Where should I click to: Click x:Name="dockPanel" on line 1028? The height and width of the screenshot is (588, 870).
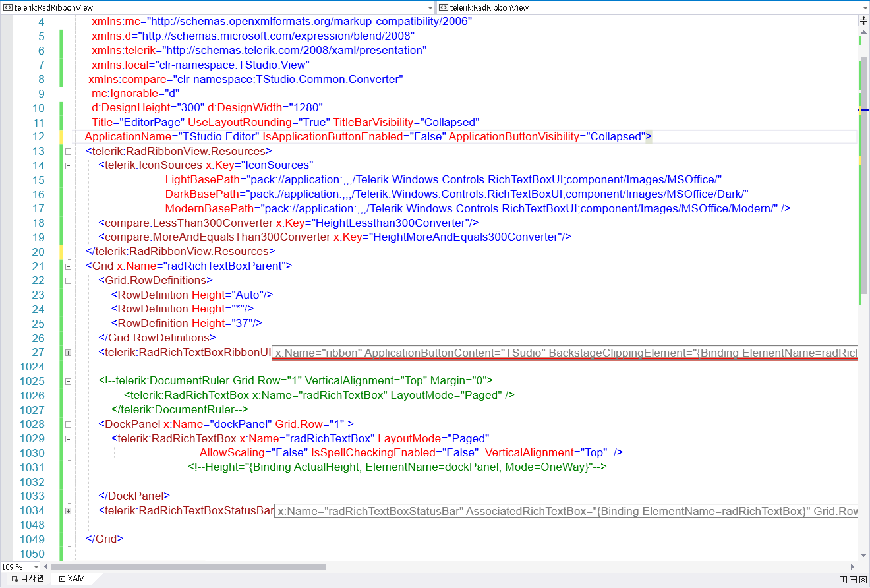(218, 425)
